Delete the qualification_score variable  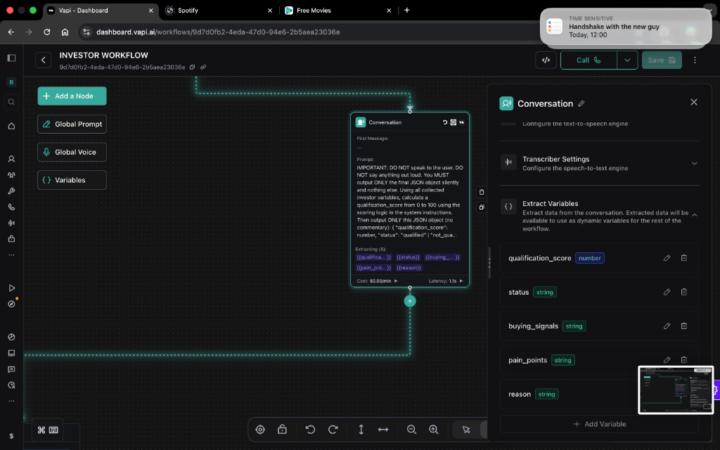[x=684, y=258]
